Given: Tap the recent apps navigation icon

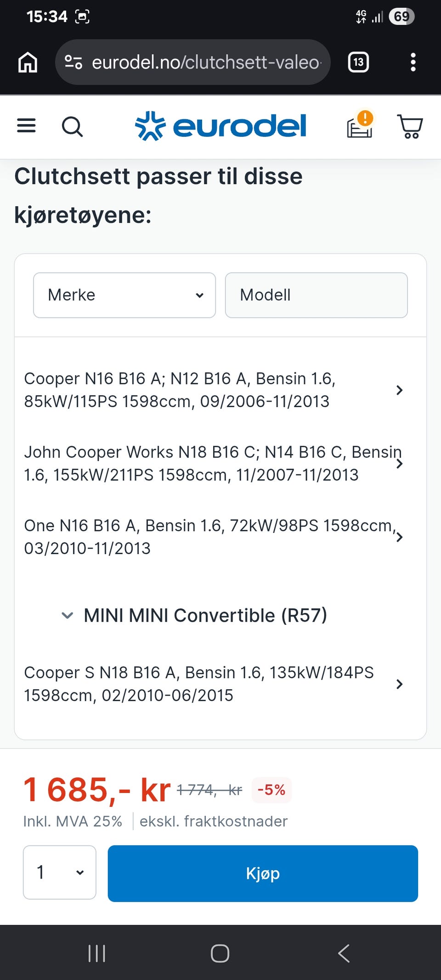Looking at the screenshot, I should (97, 953).
